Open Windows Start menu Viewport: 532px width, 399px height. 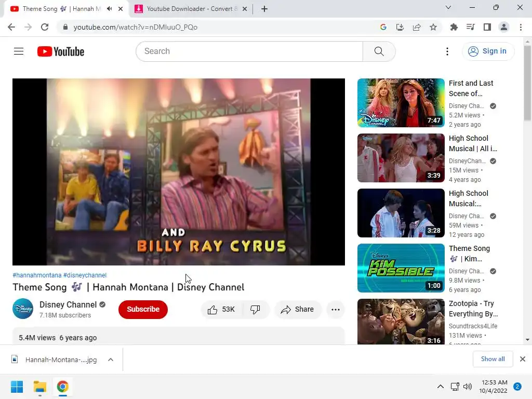pos(17,387)
